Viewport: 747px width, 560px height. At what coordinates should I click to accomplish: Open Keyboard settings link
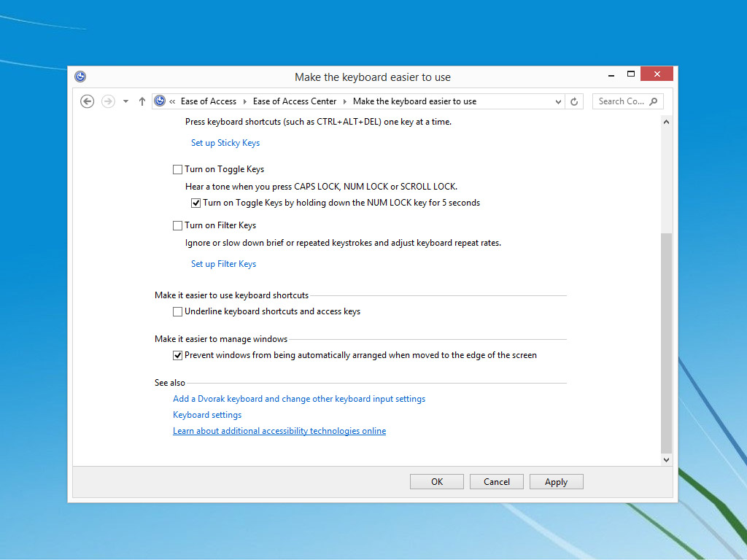[207, 415]
